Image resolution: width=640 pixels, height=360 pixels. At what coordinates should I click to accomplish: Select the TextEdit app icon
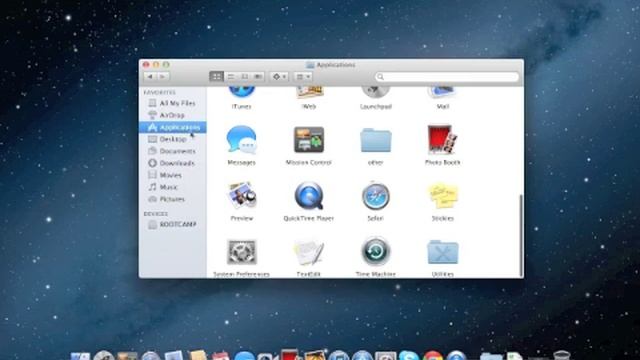point(309,252)
